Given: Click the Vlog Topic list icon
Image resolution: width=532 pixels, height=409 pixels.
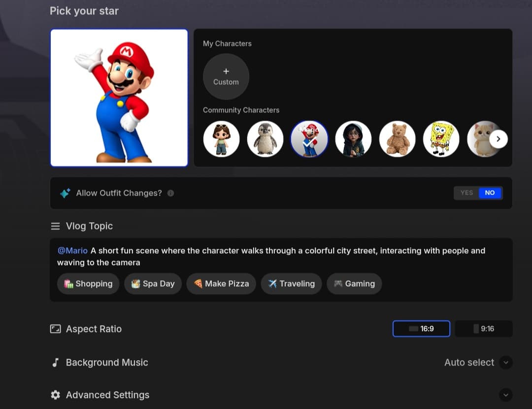Looking at the screenshot, I should click(x=55, y=226).
